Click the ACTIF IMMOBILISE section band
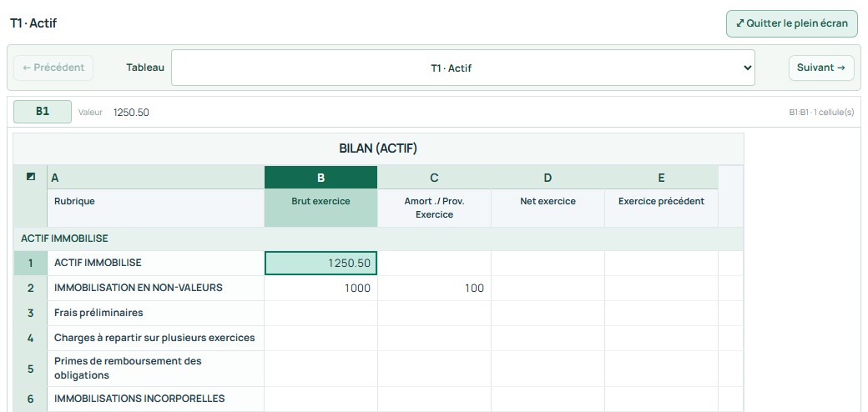868x412 pixels. click(x=378, y=239)
